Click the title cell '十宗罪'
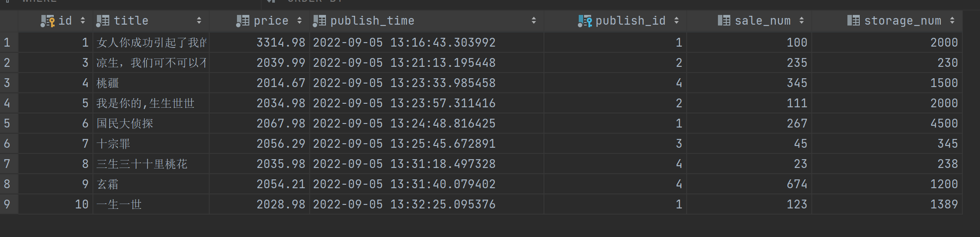This screenshot has height=237, width=980. (x=113, y=144)
